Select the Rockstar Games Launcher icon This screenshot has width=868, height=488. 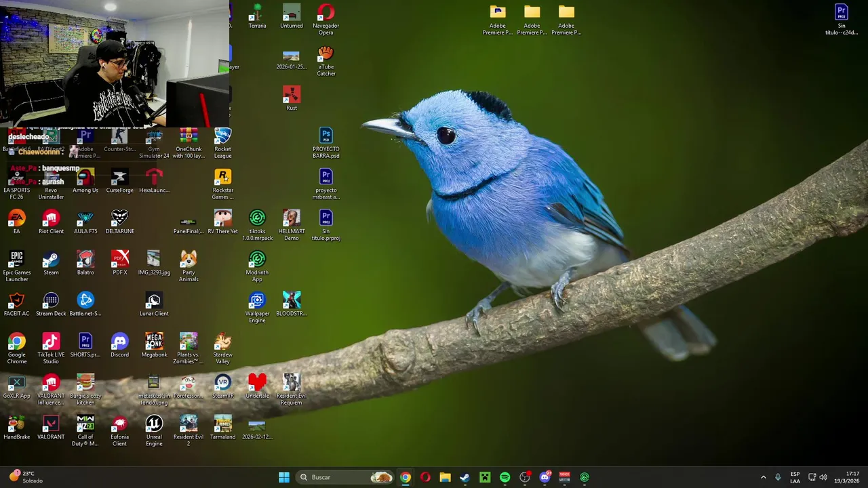[222, 184]
